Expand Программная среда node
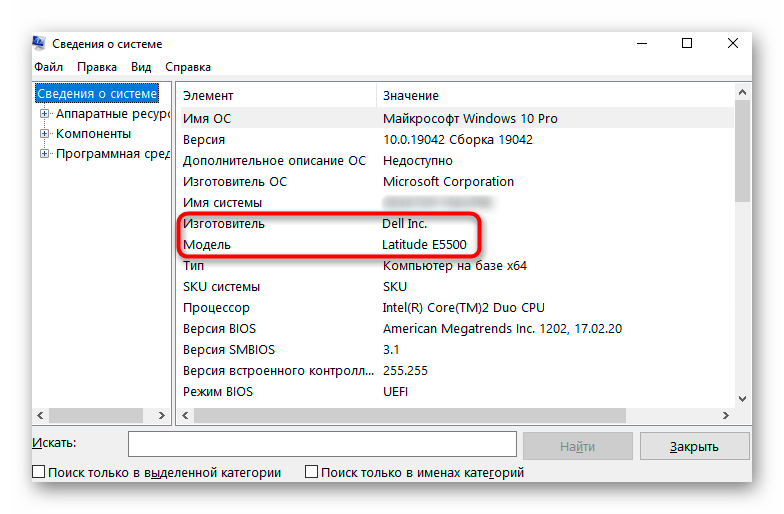This screenshot has height=514, width=784. click(x=44, y=154)
